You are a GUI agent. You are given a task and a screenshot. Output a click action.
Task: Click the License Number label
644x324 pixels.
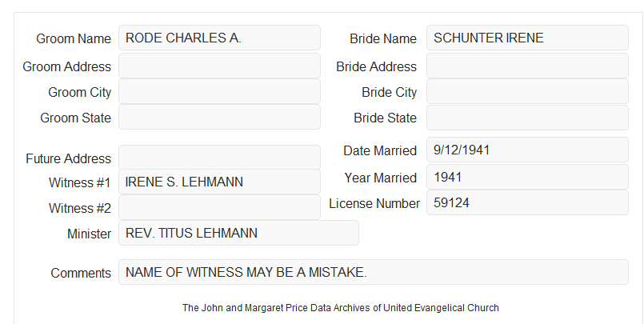coord(374,203)
